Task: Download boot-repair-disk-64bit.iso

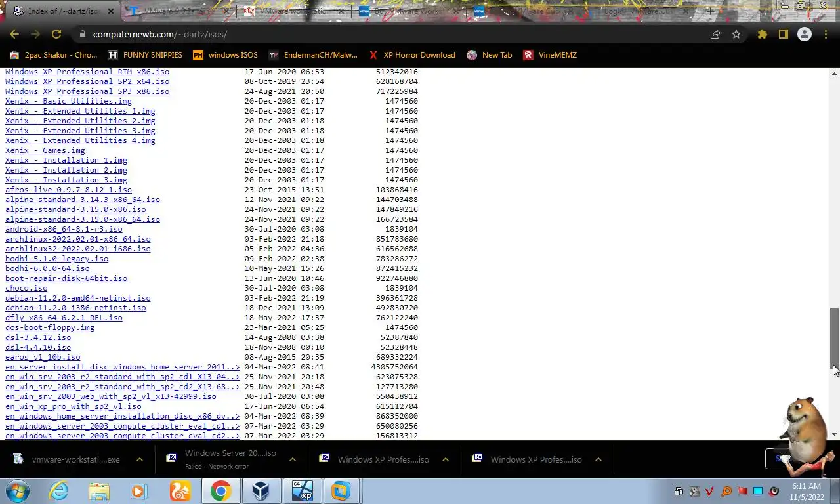Action: pos(66,278)
